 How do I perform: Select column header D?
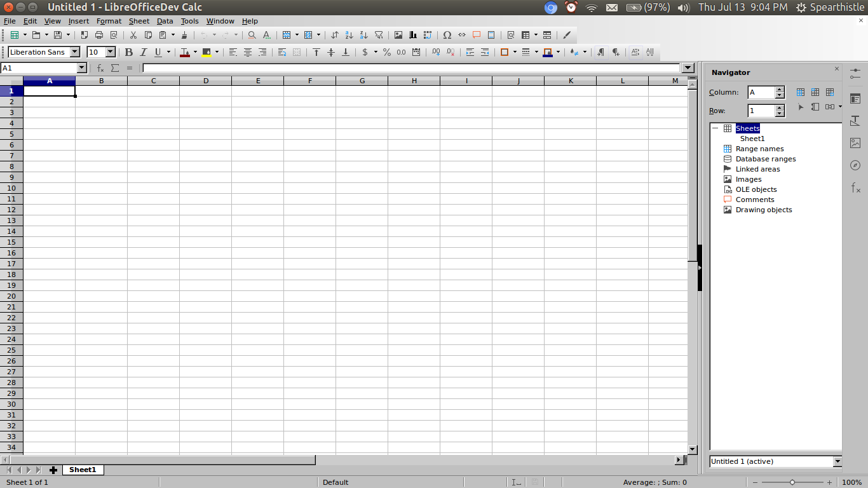click(x=206, y=81)
